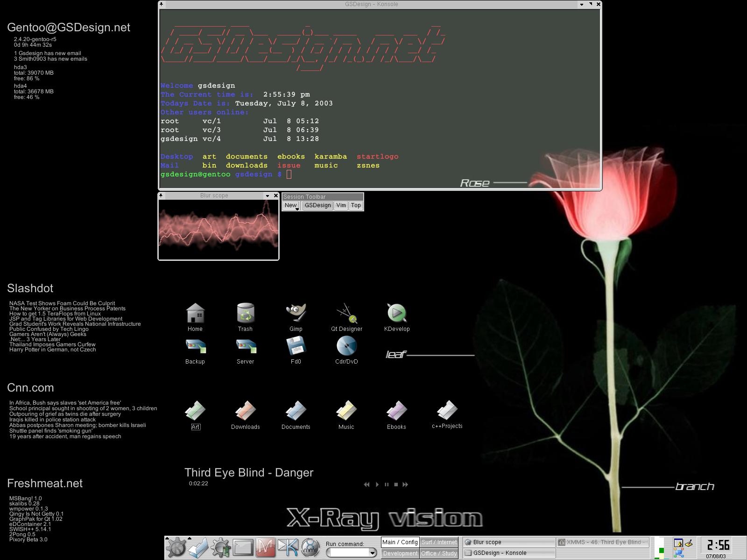Open Freshmeat entry 'GraphPak for Qt 1.02'

point(35,519)
